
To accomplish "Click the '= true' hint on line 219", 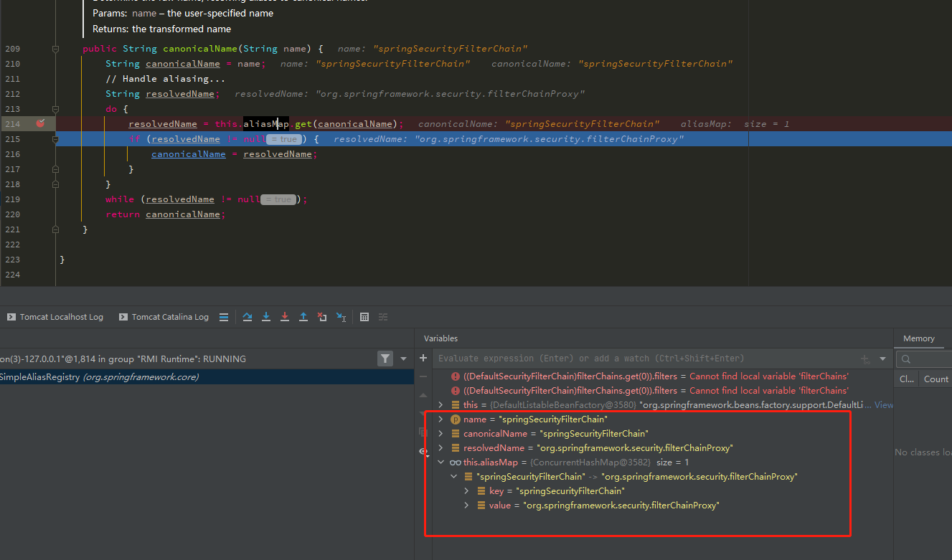I will click(278, 199).
